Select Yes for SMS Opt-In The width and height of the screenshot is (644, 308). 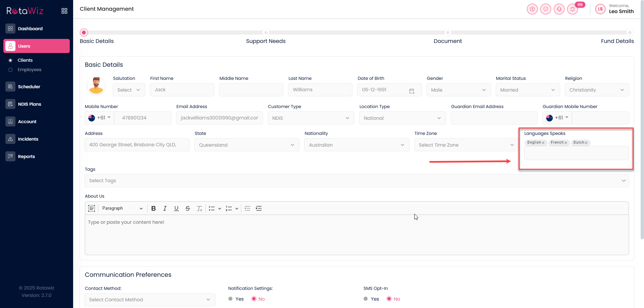pyautogui.click(x=366, y=299)
